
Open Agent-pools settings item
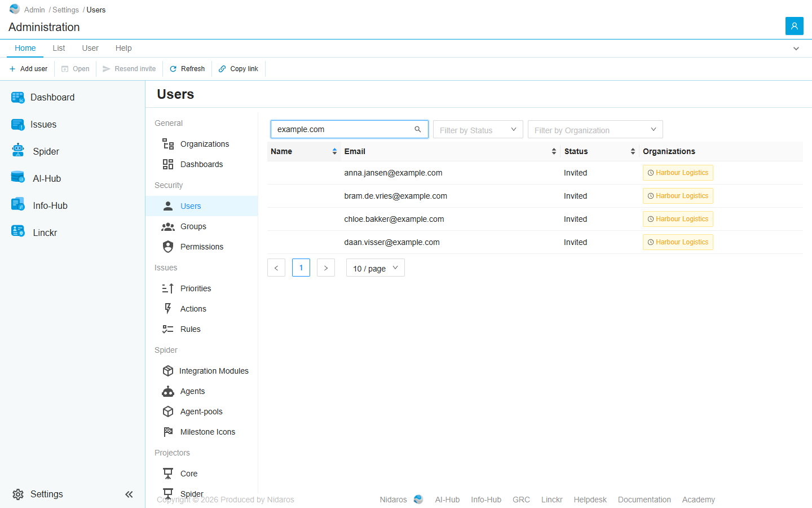(201, 411)
